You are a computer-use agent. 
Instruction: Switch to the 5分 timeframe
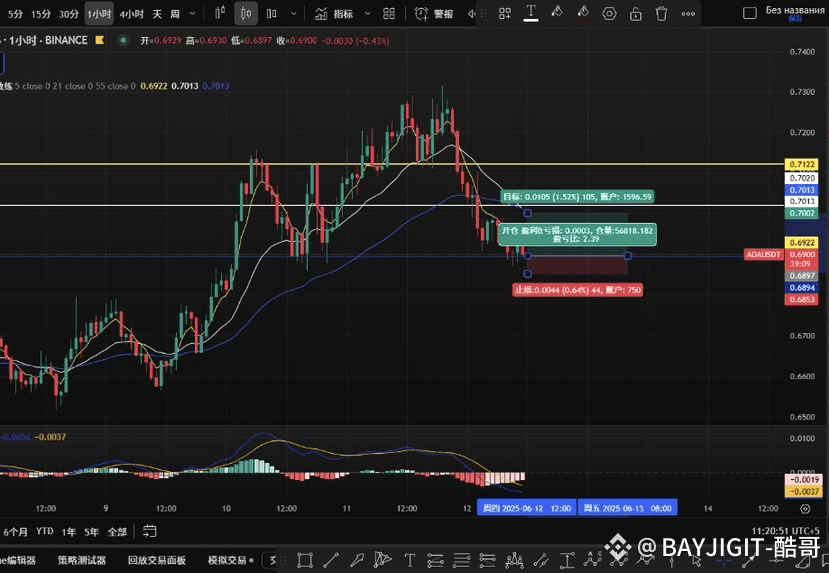[15, 14]
